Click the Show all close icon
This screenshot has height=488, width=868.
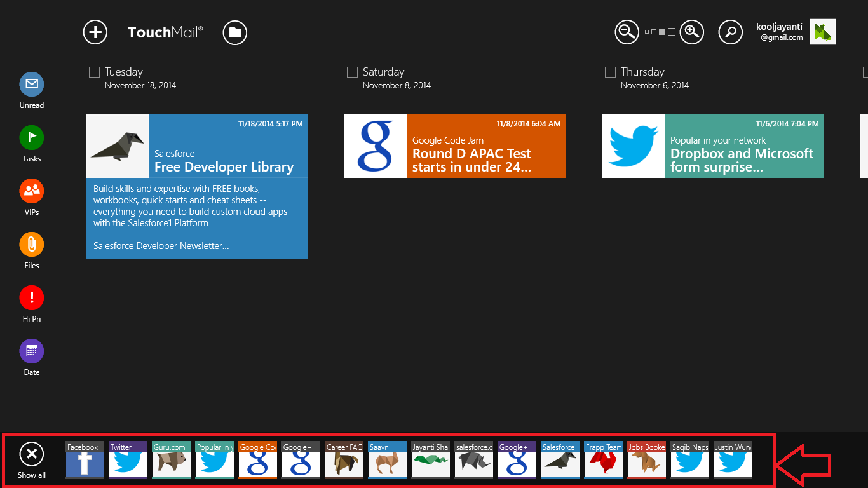pyautogui.click(x=32, y=454)
